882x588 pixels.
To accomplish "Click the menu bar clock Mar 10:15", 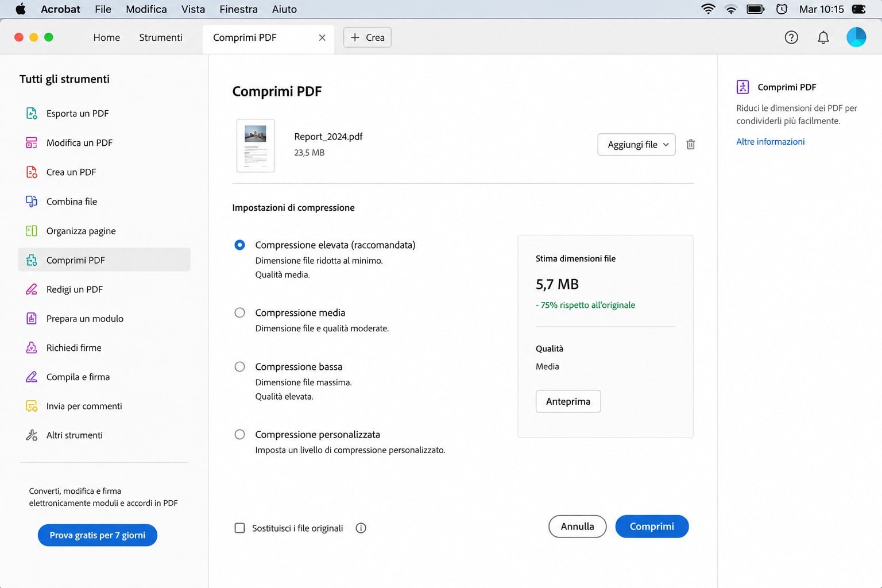I will click(822, 9).
